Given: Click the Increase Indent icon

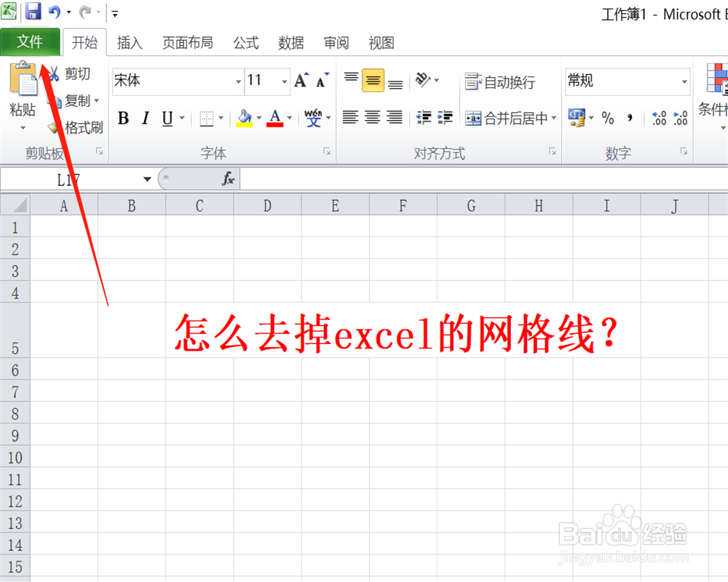Looking at the screenshot, I should pyautogui.click(x=445, y=117).
